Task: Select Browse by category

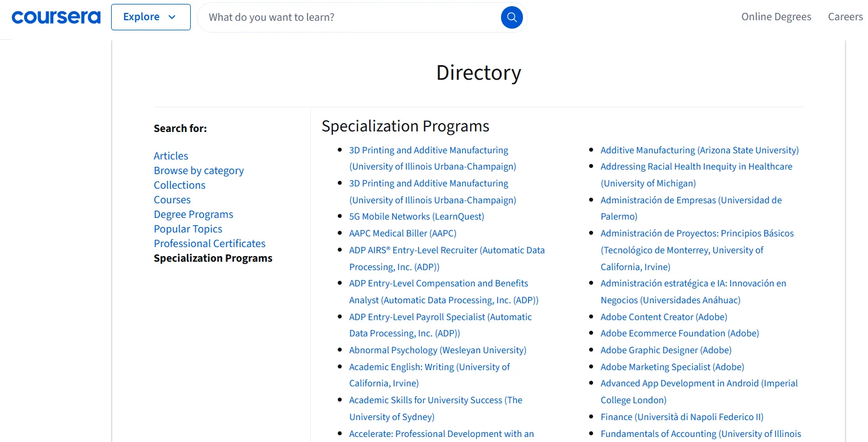Action: point(199,170)
